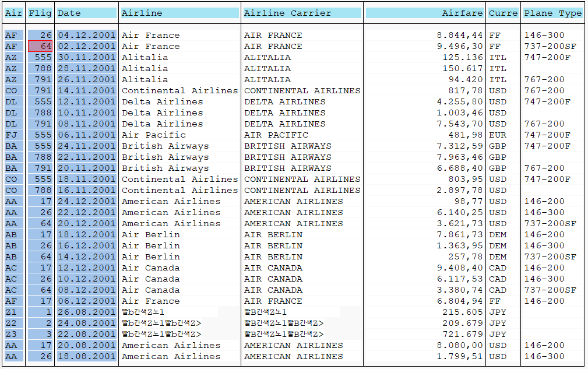The image size is (588, 369).
Task: Click date 16.11.2001
Action: click(87, 190)
